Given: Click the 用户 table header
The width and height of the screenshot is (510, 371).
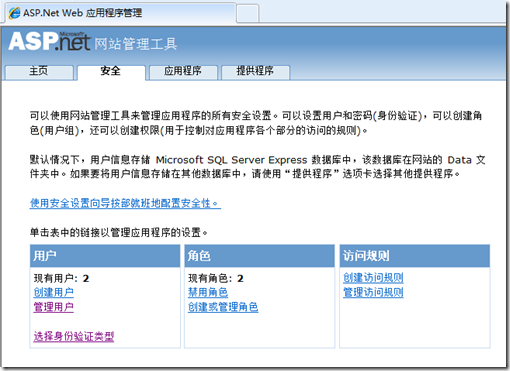Looking at the screenshot, I should click(x=105, y=256).
